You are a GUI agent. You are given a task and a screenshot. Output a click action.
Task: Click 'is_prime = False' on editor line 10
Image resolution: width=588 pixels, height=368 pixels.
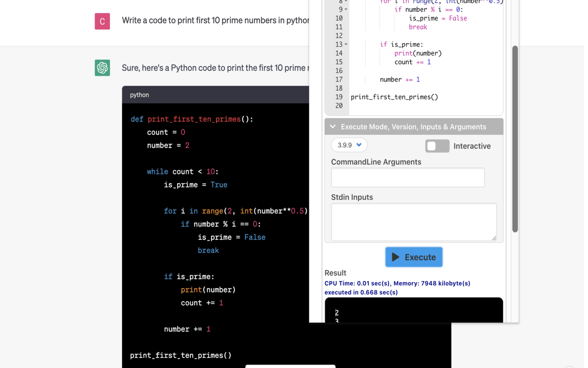point(438,18)
